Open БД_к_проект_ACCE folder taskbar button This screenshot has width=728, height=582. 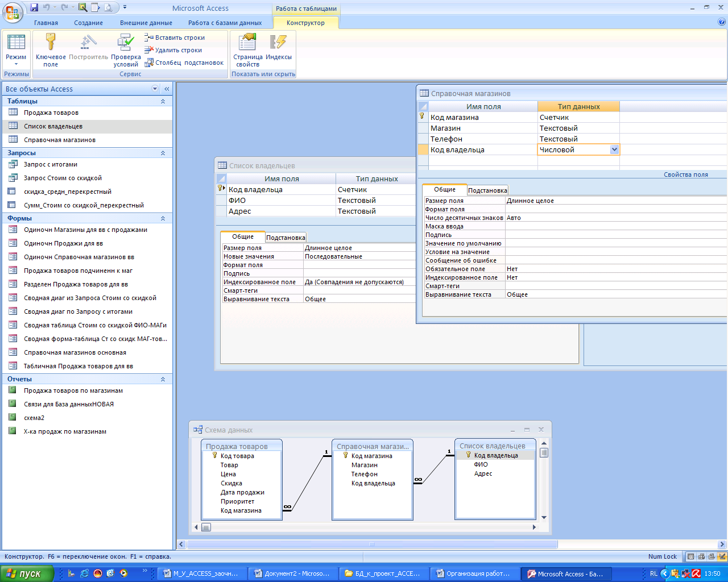click(x=383, y=573)
